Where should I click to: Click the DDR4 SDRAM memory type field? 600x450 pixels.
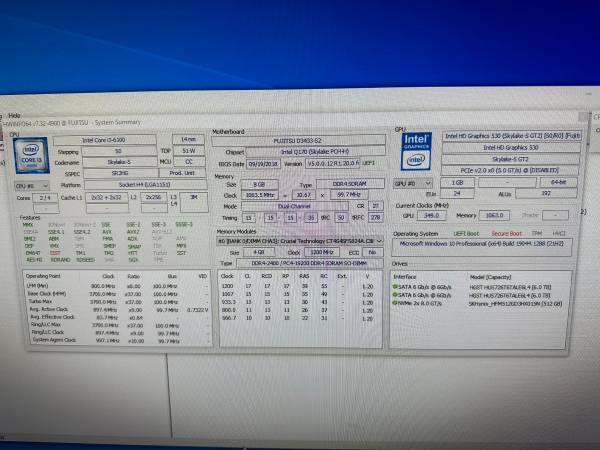click(x=350, y=184)
